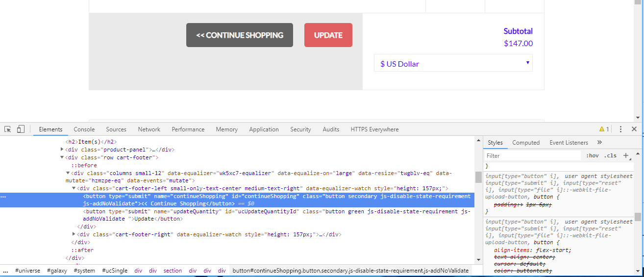This screenshot has width=644, height=277.
Task: Click the yellow warning count icon
Action: (604, 129)
